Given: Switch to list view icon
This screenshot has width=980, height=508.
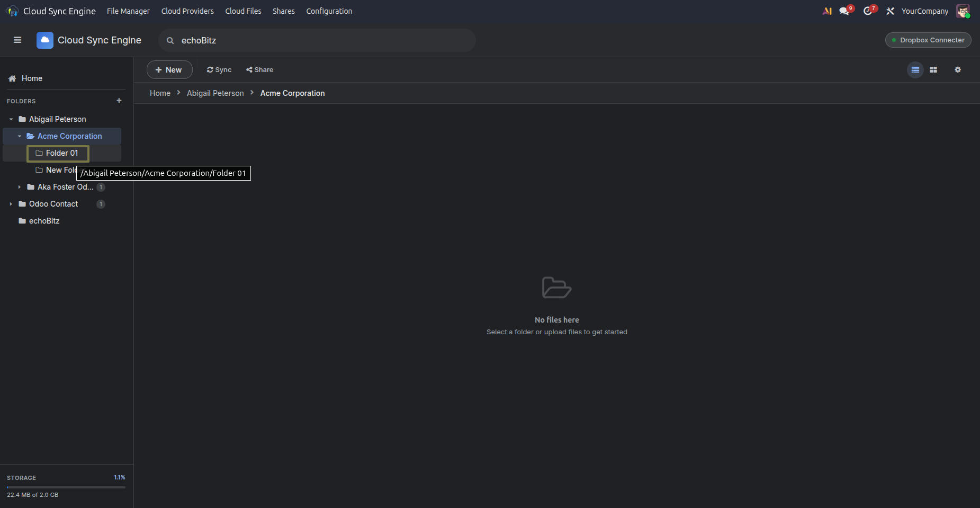Looking at the screenshot, I should click(915, 70).
